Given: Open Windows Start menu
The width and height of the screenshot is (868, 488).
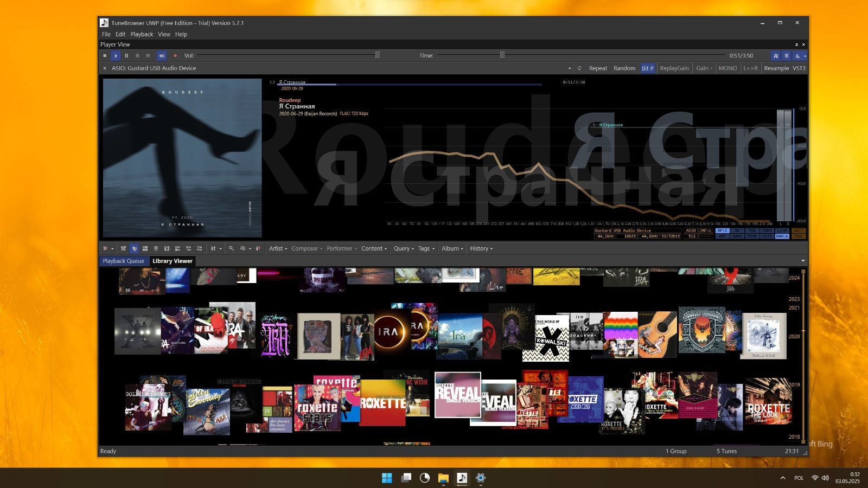Looking at the screenshot, I should (387, 478).
